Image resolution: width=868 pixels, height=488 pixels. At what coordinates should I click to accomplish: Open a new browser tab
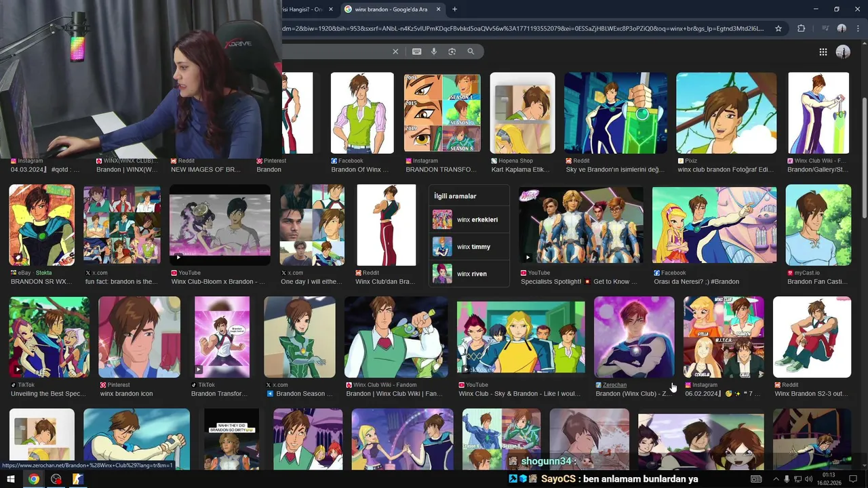coord(454,9)
